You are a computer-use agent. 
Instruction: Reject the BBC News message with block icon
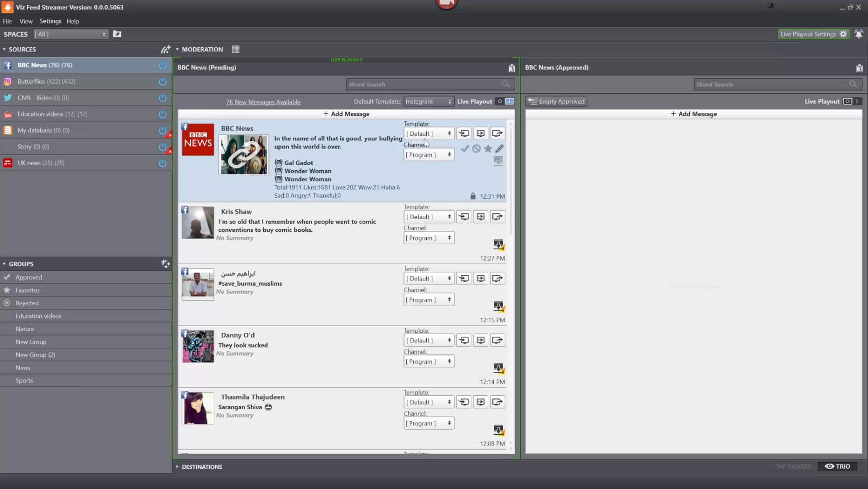476,149
